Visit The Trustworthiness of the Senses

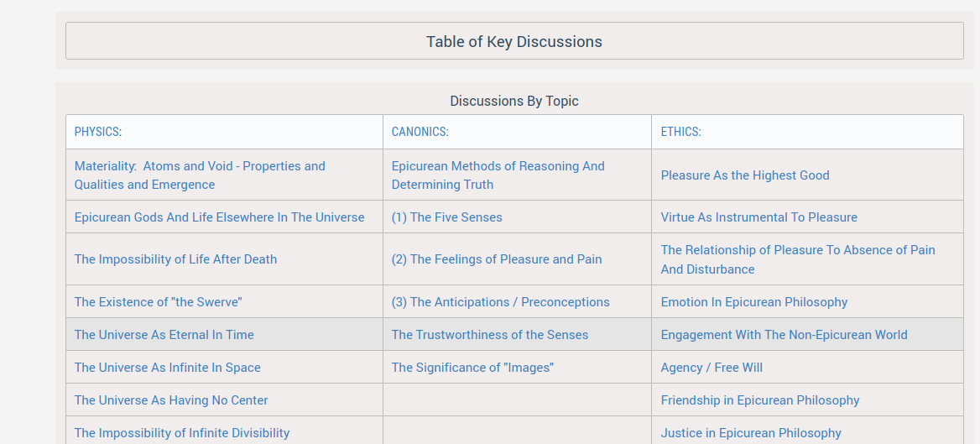[x=490, y=335]
